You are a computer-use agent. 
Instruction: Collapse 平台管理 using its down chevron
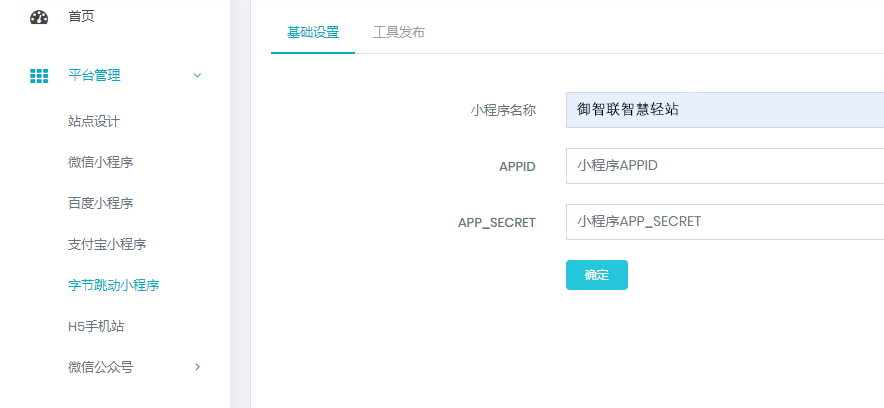[197, 75]
